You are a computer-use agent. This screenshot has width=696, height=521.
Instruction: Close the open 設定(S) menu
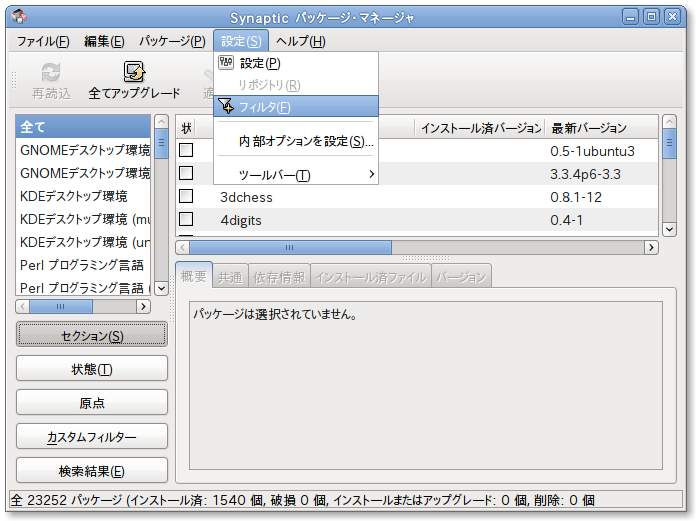[x=241, y=41]
